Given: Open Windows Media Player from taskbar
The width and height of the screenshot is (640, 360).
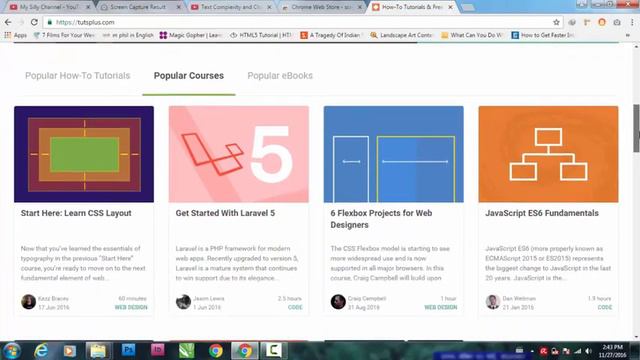Looking at the screenshot, I should (69, 351).
